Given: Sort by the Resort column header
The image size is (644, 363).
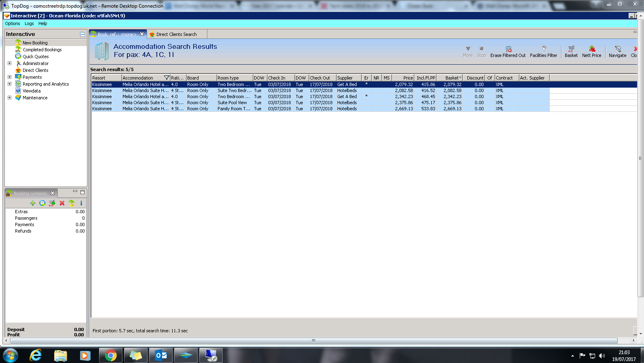Looking at the screenshot, I should pos(106,78).
